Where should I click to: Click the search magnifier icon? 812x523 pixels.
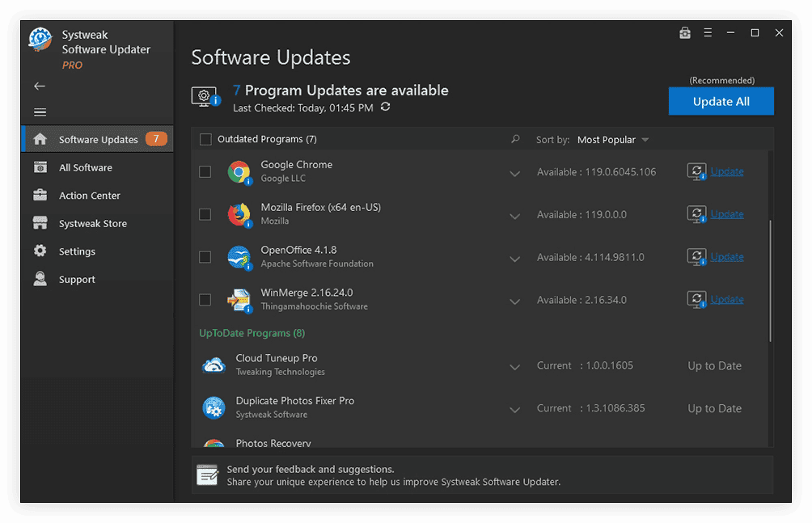(x=515, y=139)
